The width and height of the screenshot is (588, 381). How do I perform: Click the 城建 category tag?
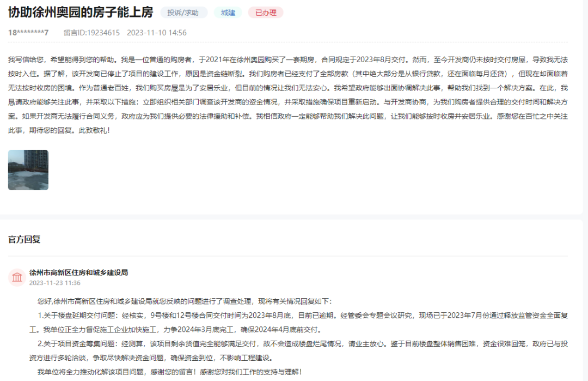pos(228,13)
